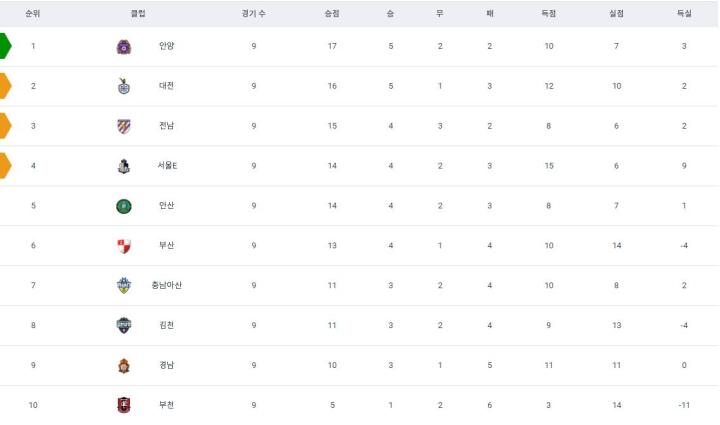
Task: Click the 충남아산 club crest icon
Action: [x=124, y=286]
